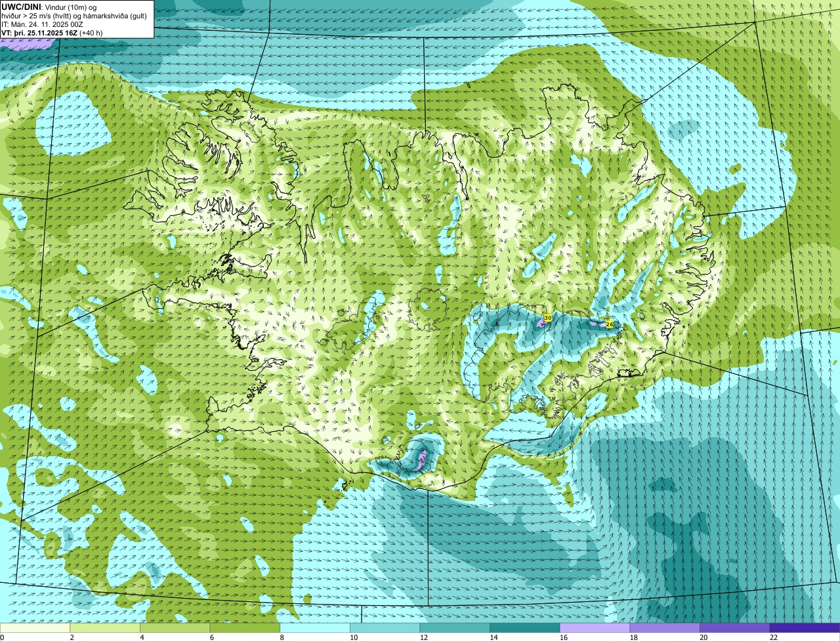Click the legend line mentioning hámarkshviða (gult)

click(74, 16)
